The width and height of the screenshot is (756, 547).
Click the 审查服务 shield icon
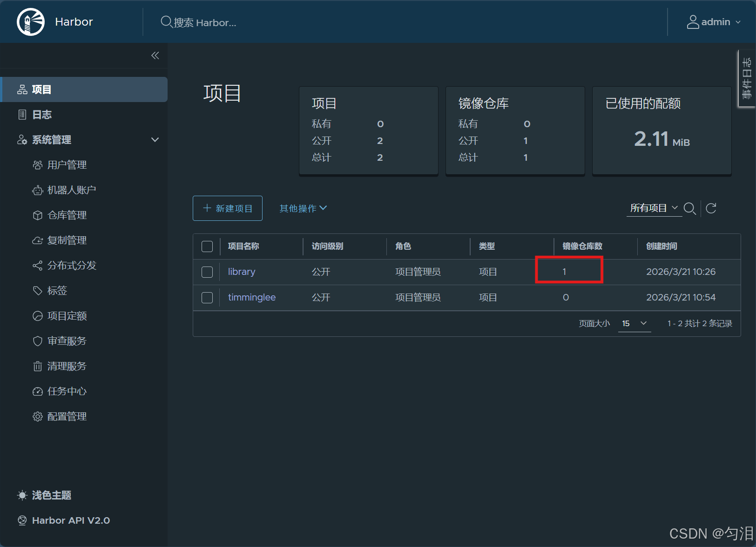(x=38, y=341)
